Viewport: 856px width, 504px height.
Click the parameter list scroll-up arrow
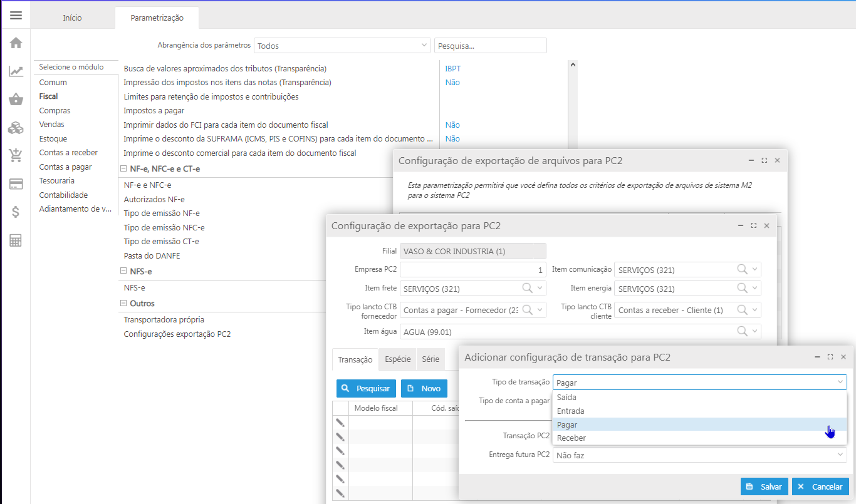coord(573,64)
